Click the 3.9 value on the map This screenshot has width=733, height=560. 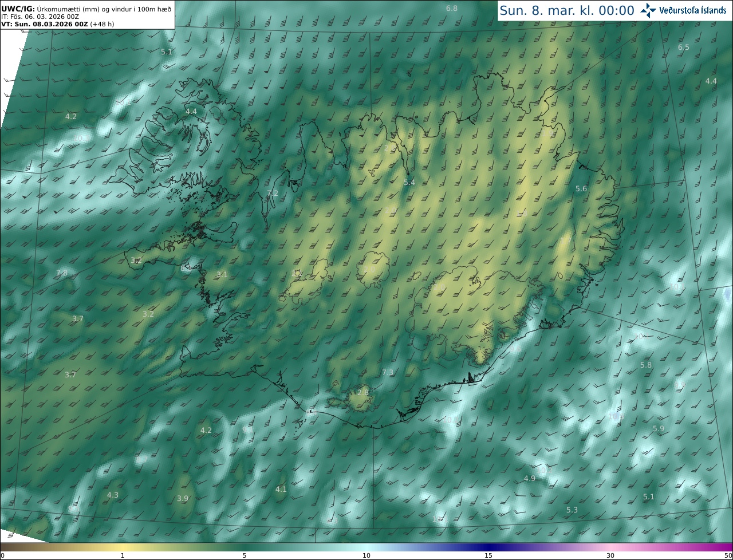[183, 499]
